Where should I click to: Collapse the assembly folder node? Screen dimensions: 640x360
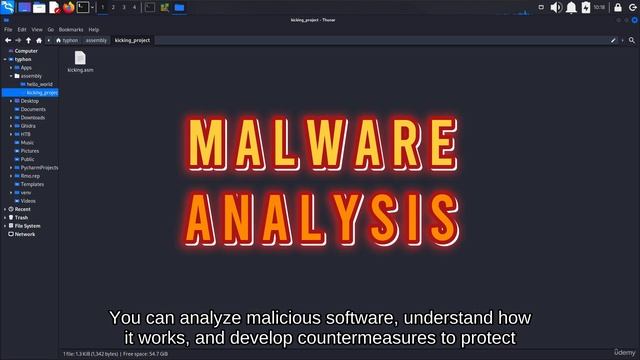coord(11,76)
